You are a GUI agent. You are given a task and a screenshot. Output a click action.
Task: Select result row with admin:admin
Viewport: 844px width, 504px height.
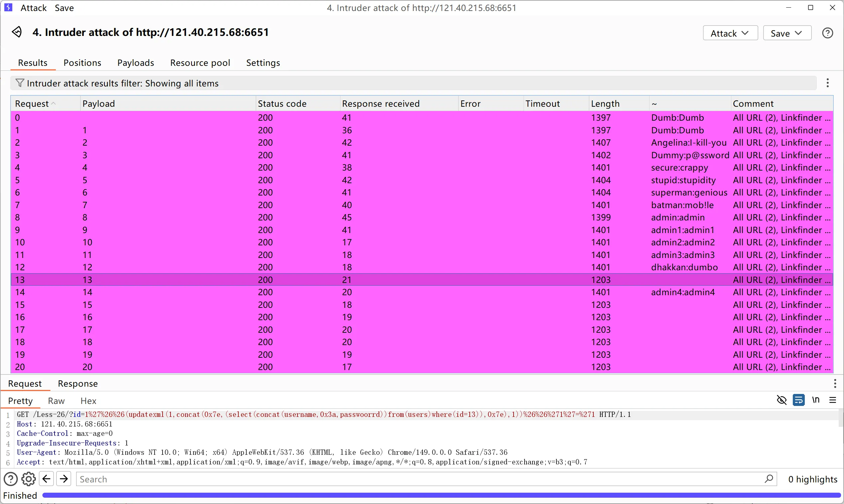click(x=422, y=217)
